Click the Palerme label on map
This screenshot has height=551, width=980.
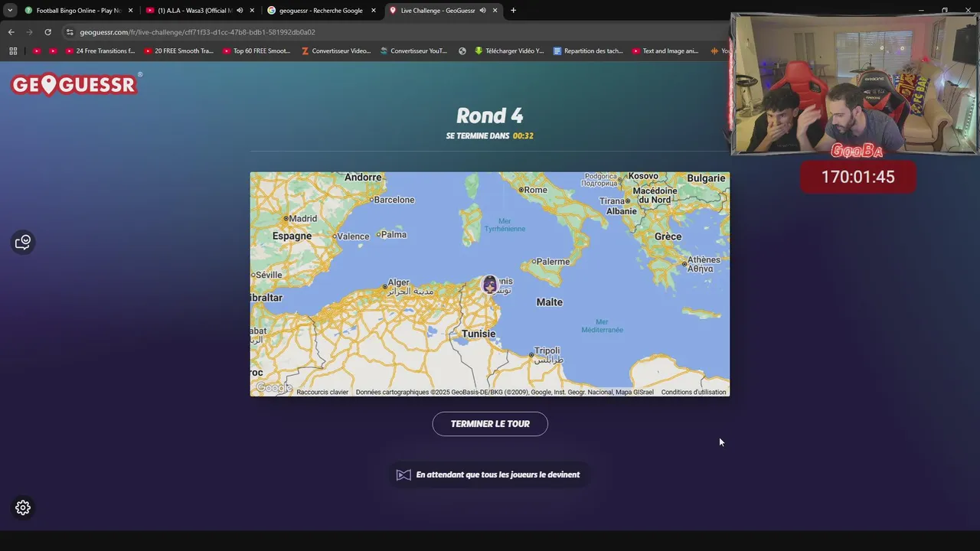point(553,262)
